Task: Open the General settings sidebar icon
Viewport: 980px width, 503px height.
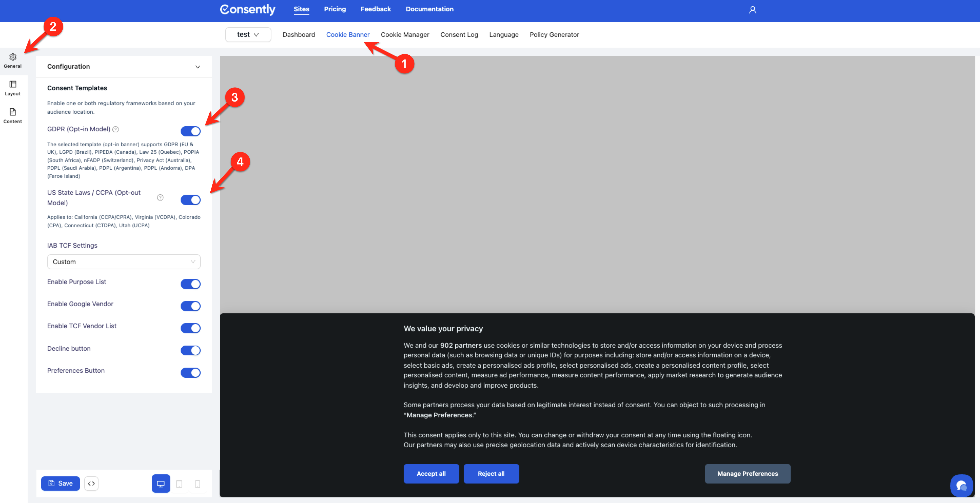Action: click(x=13, y=61)
